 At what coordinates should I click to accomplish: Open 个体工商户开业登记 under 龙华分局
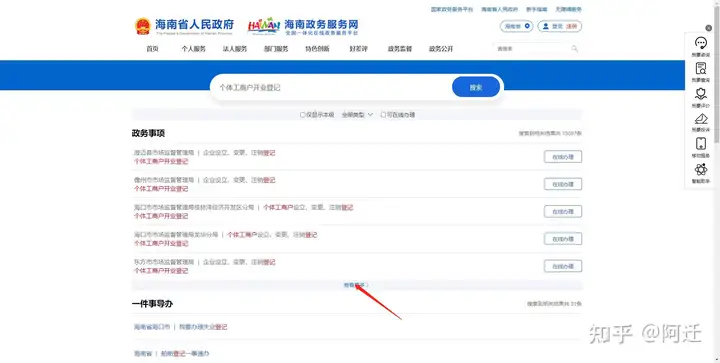click(161, 243)
